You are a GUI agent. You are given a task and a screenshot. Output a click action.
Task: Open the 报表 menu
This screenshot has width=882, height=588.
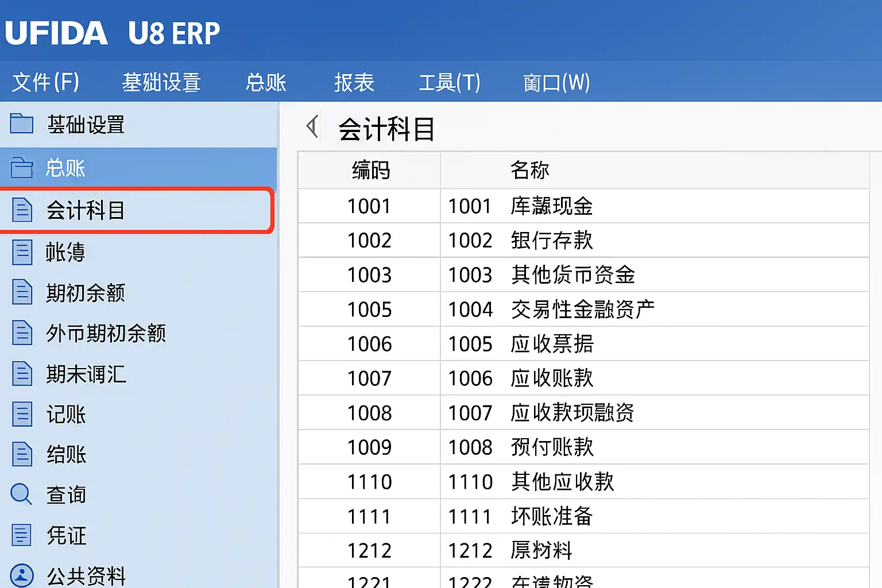point(354,82)
